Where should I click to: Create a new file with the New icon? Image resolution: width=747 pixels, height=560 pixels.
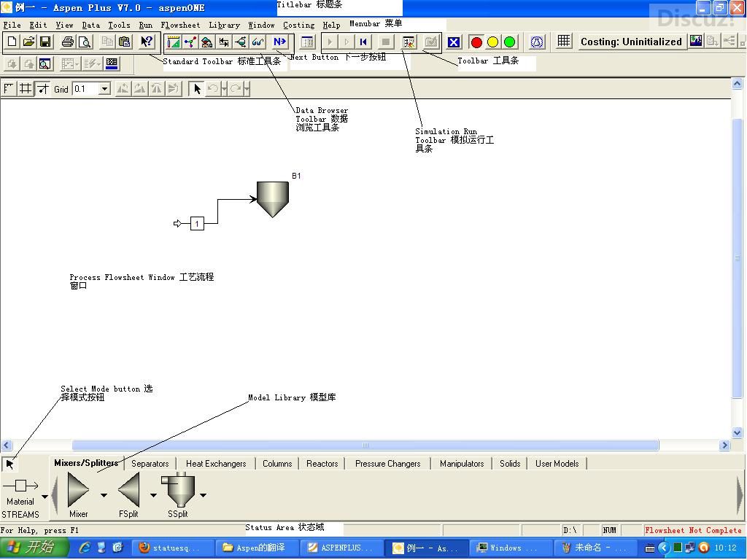[x=12, y=42]
